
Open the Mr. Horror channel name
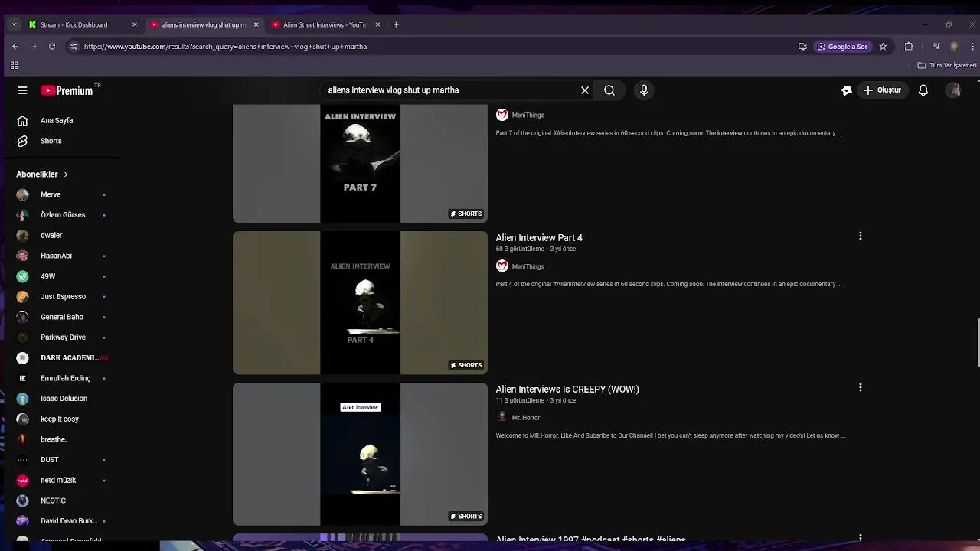526,418
